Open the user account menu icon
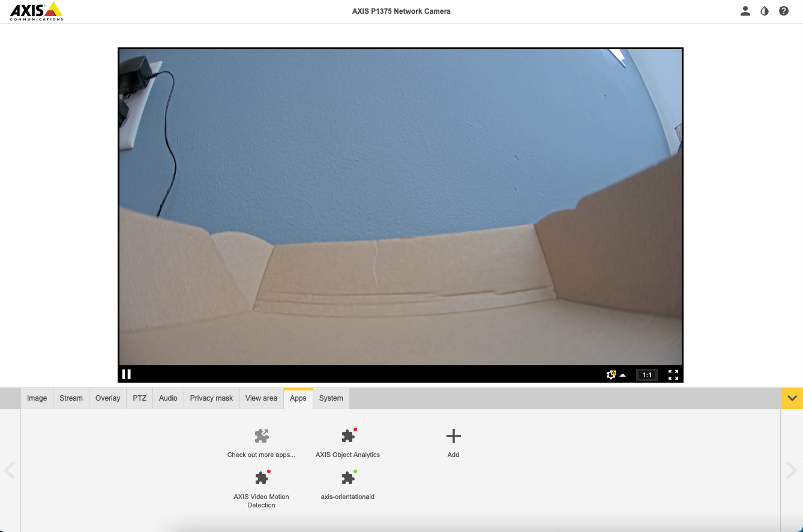This screenshot has height=532, width=803. [745, 11]
